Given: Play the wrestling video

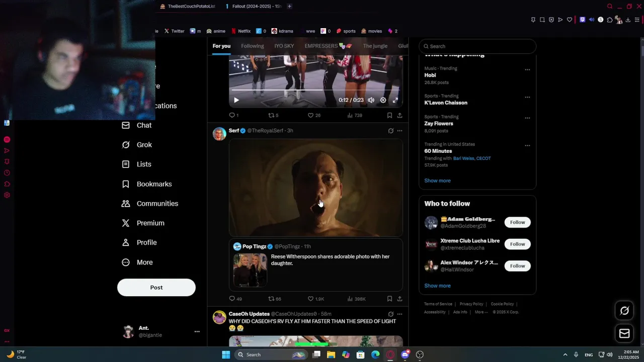Looking at the screenshot, I should coord(236,100).
